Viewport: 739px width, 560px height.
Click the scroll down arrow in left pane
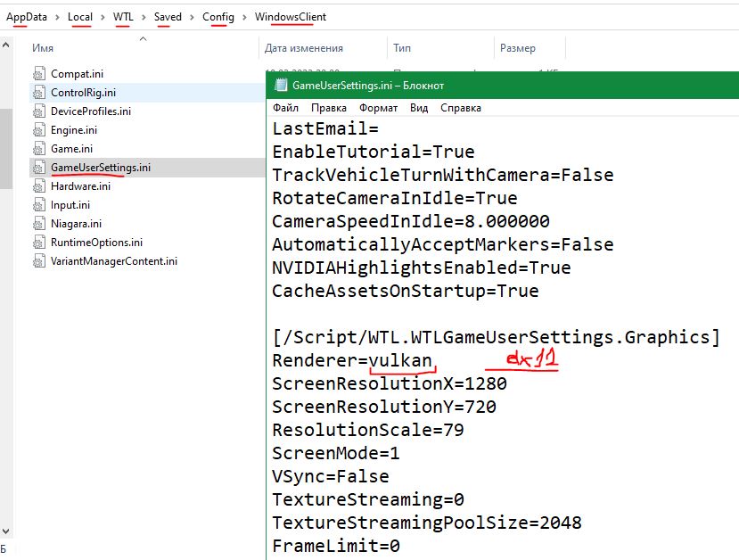(5, 531)
